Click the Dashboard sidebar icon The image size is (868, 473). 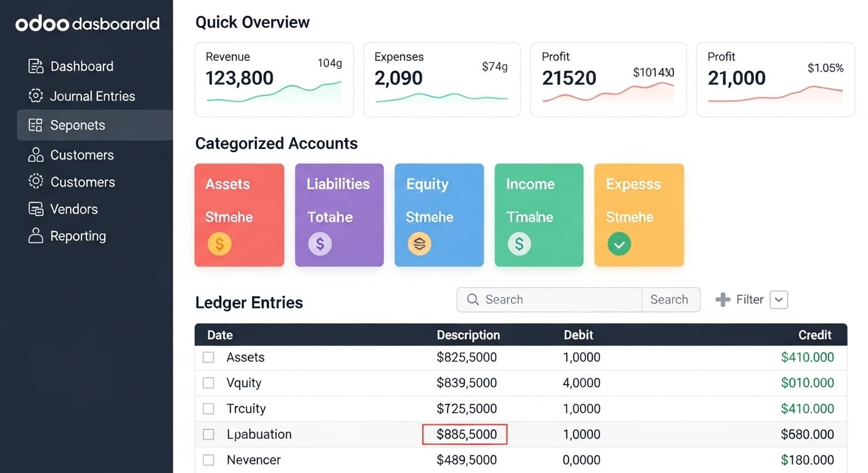tap(36, 67)
